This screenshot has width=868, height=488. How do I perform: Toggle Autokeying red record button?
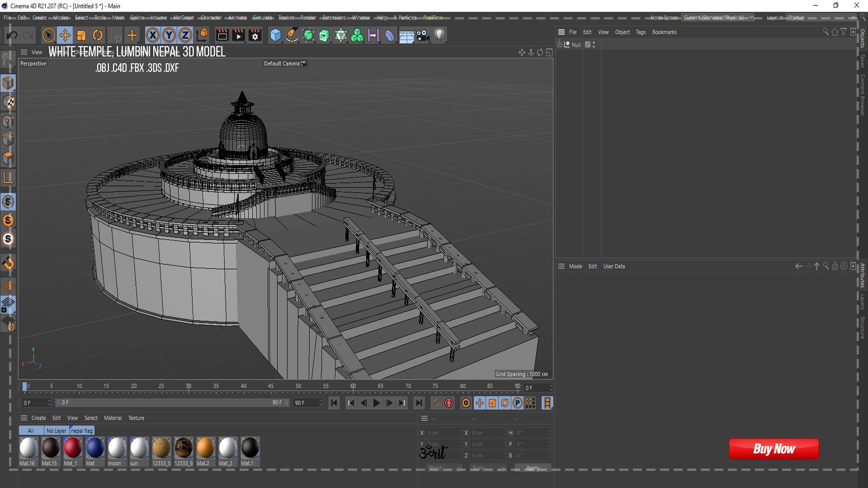[x=449, y=403]
